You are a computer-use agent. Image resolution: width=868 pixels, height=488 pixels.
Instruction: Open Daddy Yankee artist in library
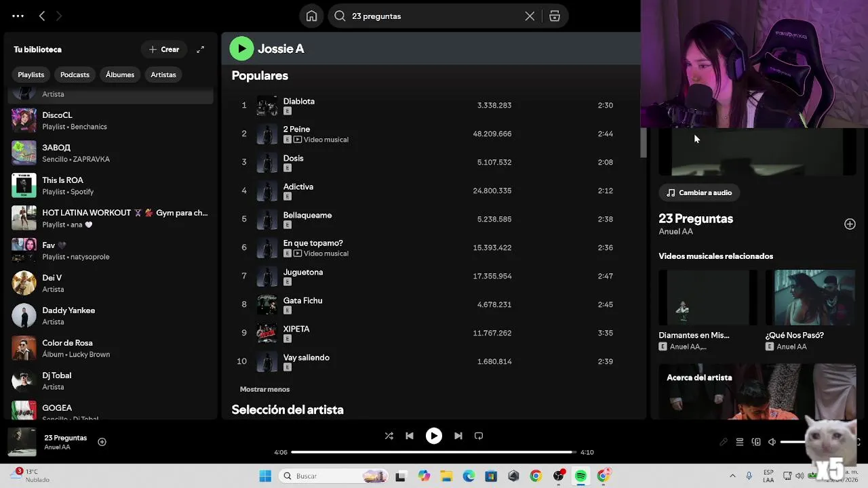point(112,316)
